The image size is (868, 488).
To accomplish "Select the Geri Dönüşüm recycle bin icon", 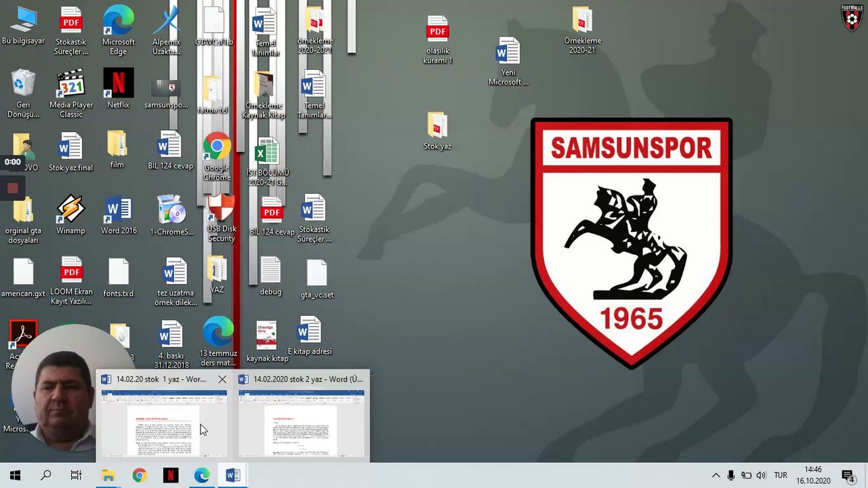I will tap(23, 94).
